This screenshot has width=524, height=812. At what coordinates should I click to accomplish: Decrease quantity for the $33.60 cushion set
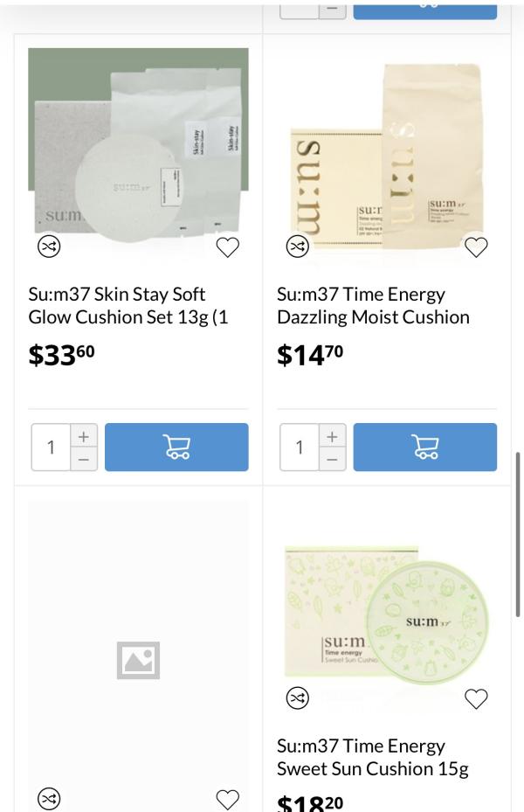(84, 459)
